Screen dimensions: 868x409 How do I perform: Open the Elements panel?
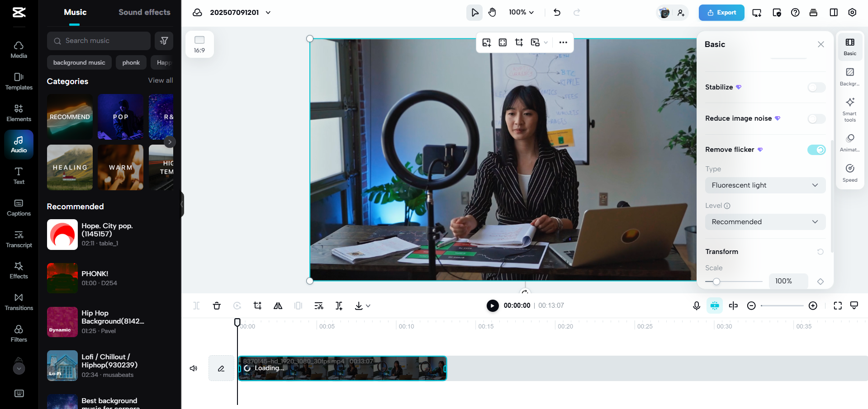pos(19,113)
